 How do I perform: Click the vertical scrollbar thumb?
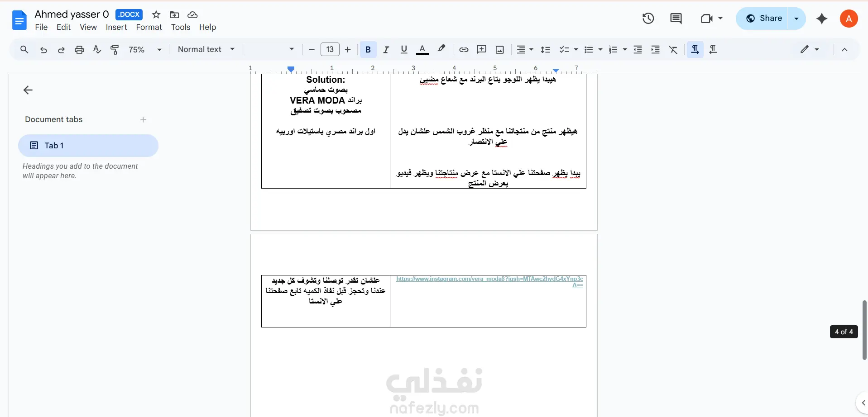(864, 330)
